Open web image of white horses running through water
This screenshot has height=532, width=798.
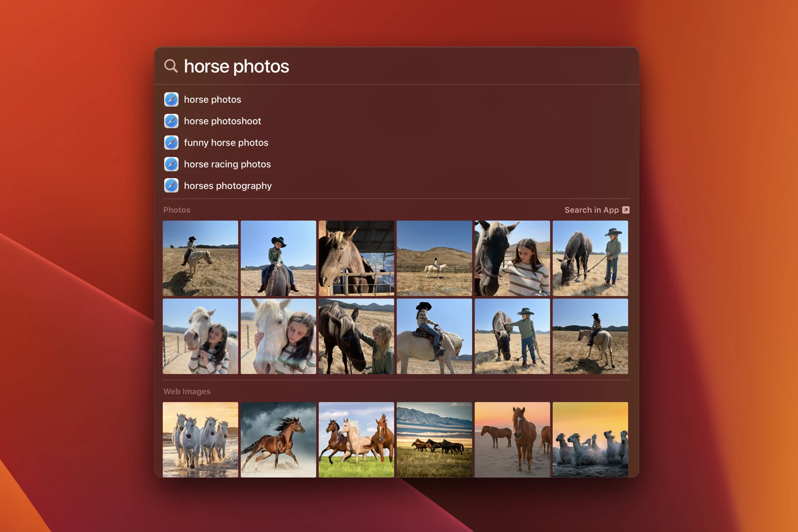coord(200,439)
